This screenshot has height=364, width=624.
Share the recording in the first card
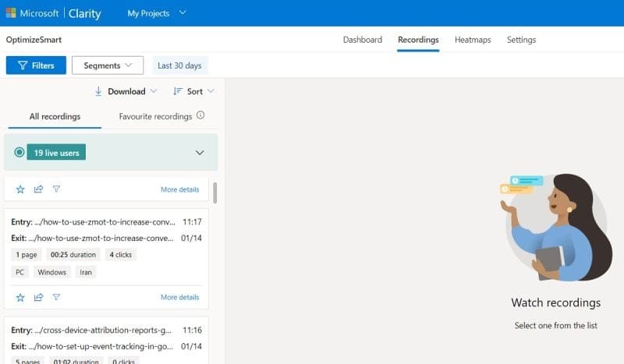click(38, 189)
